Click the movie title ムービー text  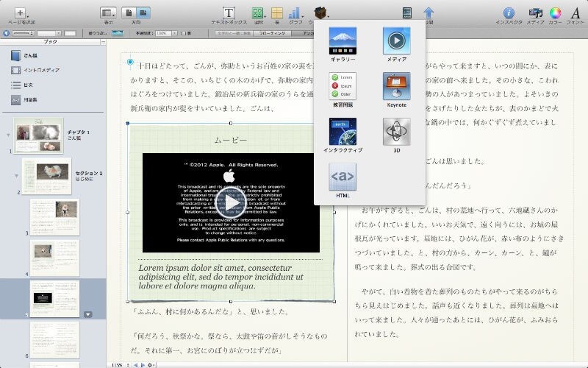(231, 141)
